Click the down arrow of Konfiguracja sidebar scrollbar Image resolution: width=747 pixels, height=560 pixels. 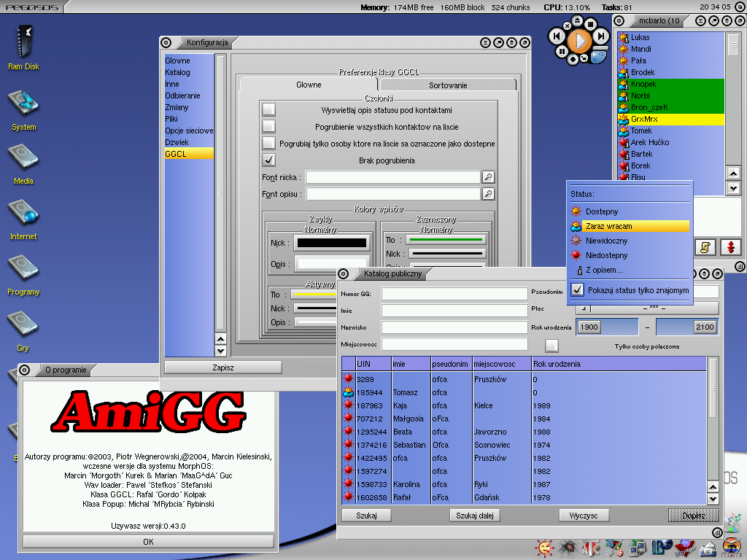tap(220, 351)
